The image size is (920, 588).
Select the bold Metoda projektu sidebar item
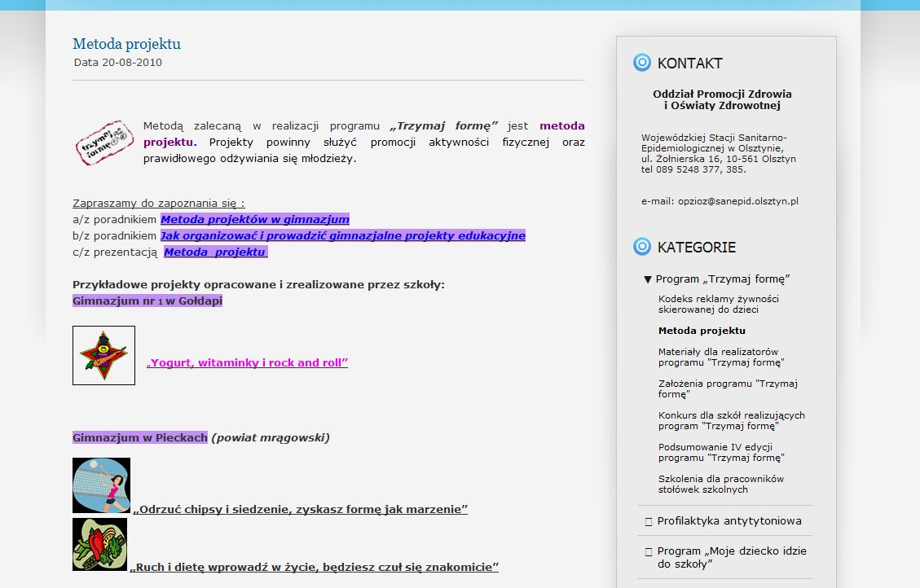pyautogui.click(x=702, y=331)
